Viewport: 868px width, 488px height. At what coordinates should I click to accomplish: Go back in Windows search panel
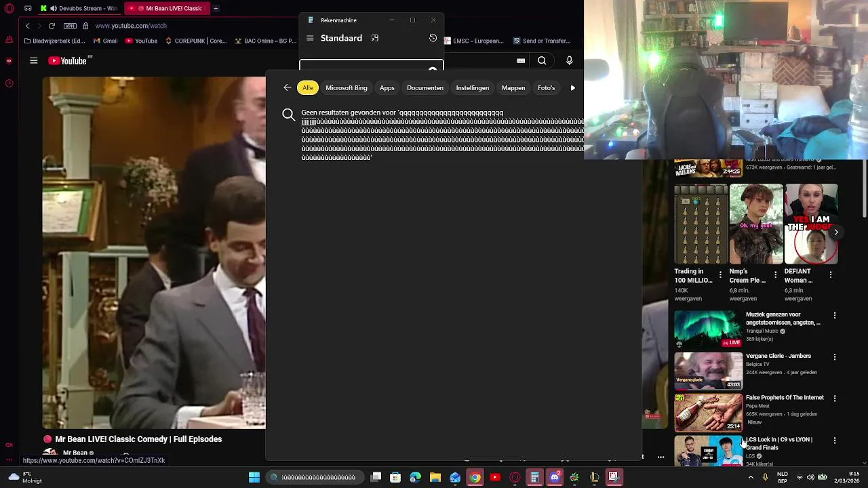(288, 87)
